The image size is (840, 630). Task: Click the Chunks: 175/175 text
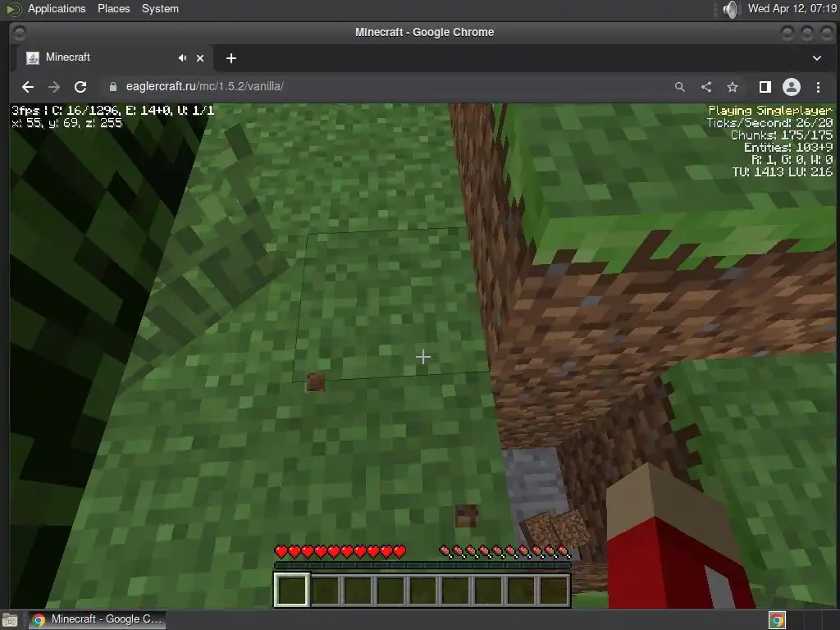click(x=782, y=135)
